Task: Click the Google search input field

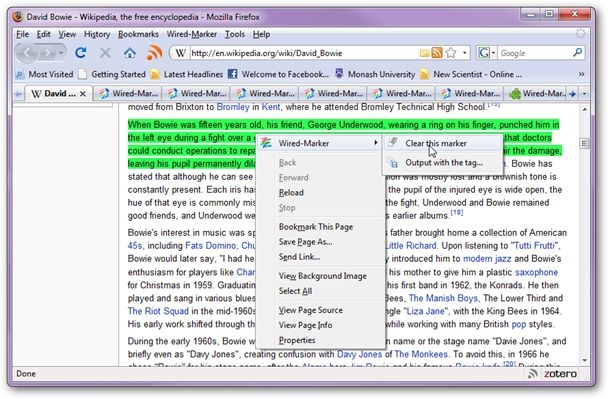Action: pos(535,53)
